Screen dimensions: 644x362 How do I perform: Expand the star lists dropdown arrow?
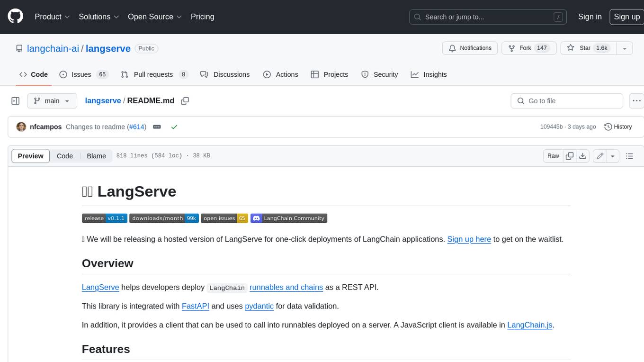pyautogui.click(x=625, y=48)
